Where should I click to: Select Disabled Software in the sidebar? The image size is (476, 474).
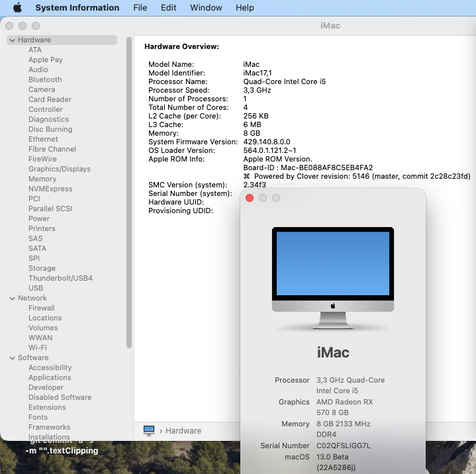pyautogui.click(x=60, y=397)
